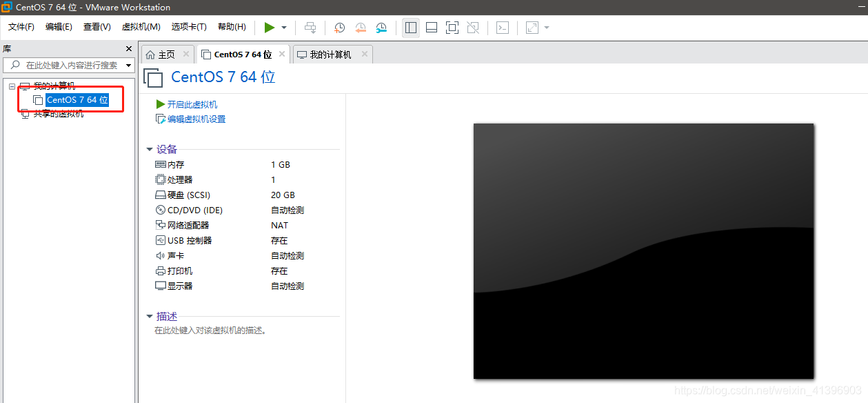Power on the virtual machine with green play icon
868x403 pixels.
[270, 28]
